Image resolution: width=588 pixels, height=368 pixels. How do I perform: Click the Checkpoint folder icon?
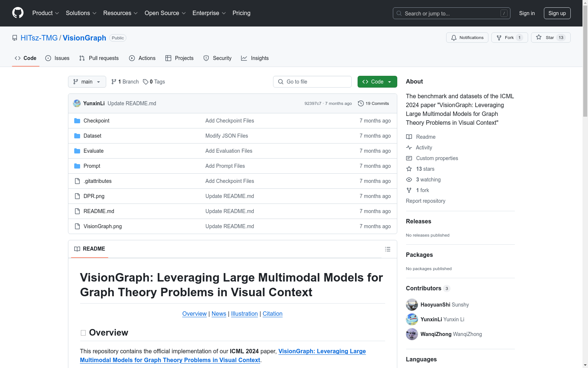coord(77,121)
